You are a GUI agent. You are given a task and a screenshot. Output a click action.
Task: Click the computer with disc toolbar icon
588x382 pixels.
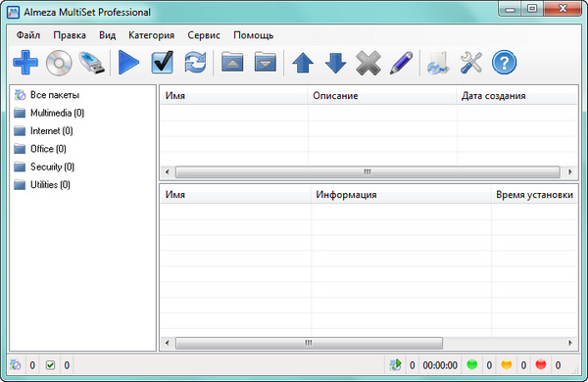pos(438,63)
